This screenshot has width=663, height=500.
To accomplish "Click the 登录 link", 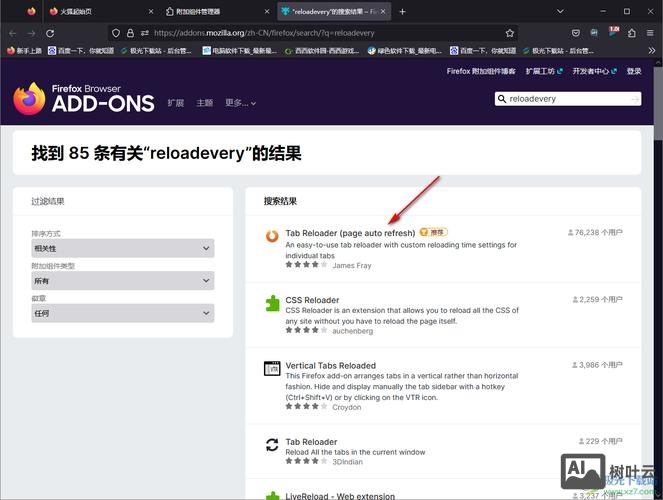I will point(634,71).
